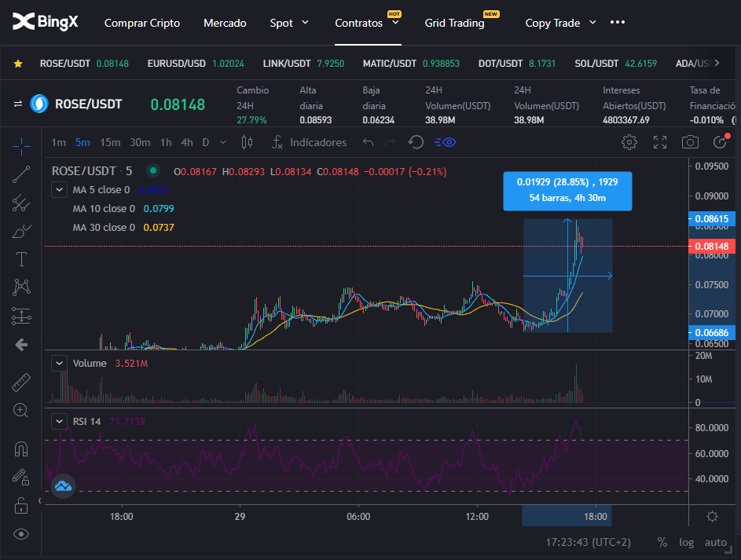Viewport: 741px width, 560px height.
Task: Click the cloud icon on chart
Action: point(63,486)
